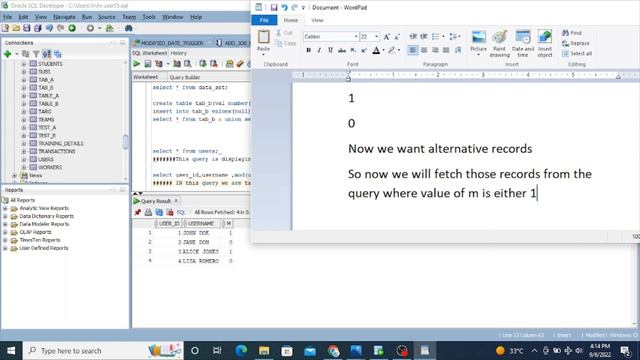
Task: Click the Subscript button in WordPad
Action: 353,50
